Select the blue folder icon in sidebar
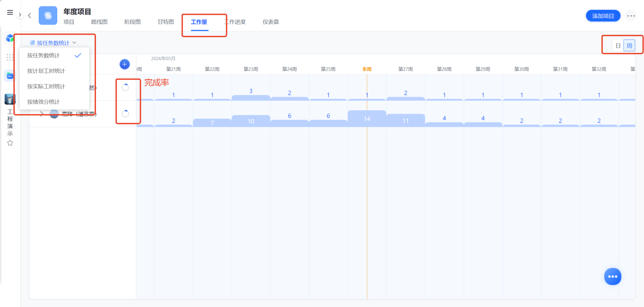The height and width of the screenshot is (307, 644). pos(10,75)
